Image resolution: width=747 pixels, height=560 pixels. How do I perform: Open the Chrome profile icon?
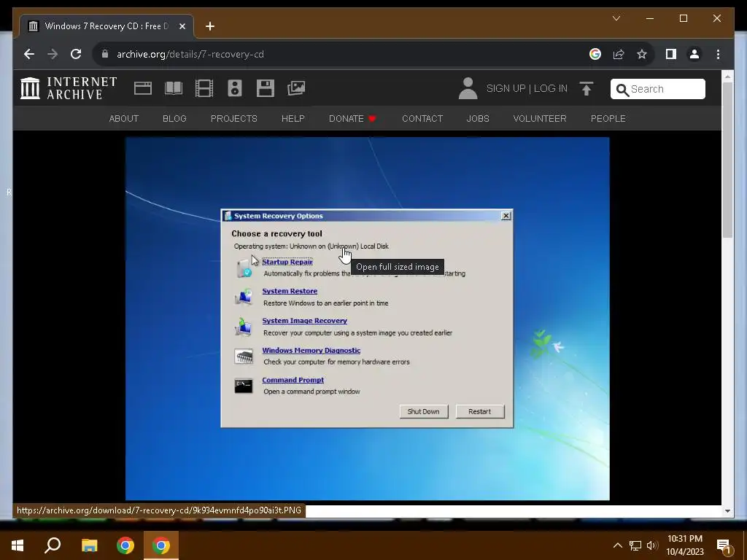point(694,54)
